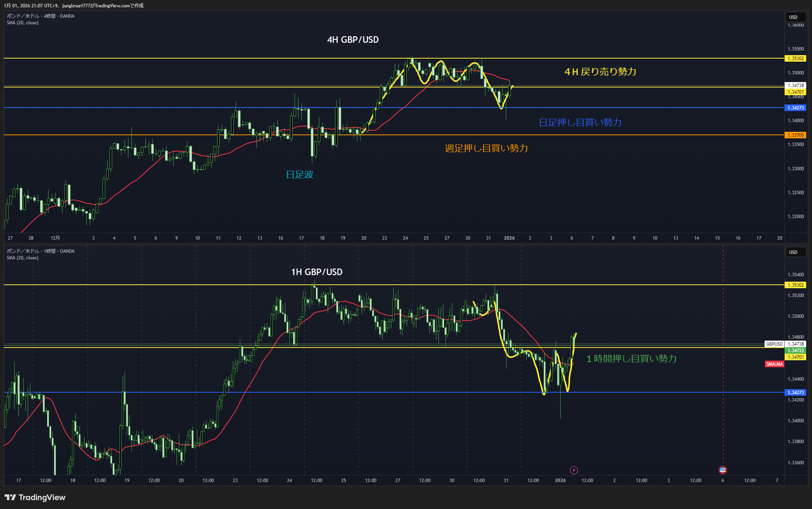The height and width of the screenshot is (509, 812).
Task: Click the TradingView logo at the bottom left
Action: tap(35, 497)
